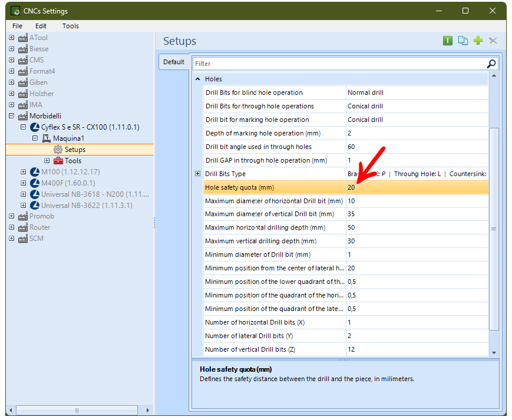Open the Tools menu
Image resolution: width=512 pixels, height=420 pixels.
tap(71, 26)
